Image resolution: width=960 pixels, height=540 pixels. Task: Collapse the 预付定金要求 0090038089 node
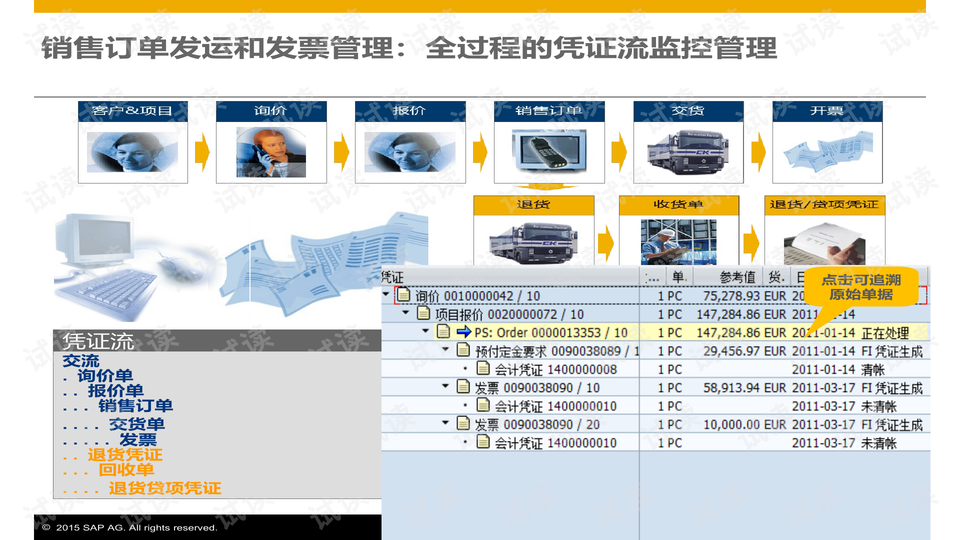445,350
